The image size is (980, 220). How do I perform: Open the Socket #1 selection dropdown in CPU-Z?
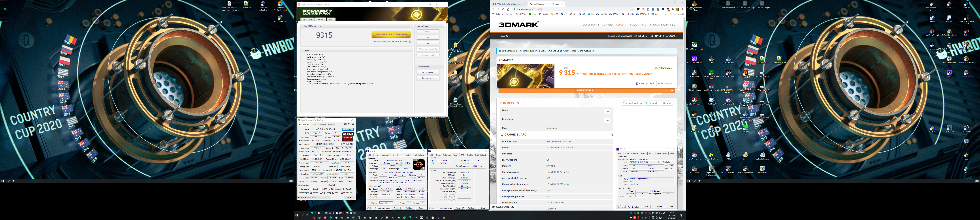pyautogui.click(x=386, y=203)
